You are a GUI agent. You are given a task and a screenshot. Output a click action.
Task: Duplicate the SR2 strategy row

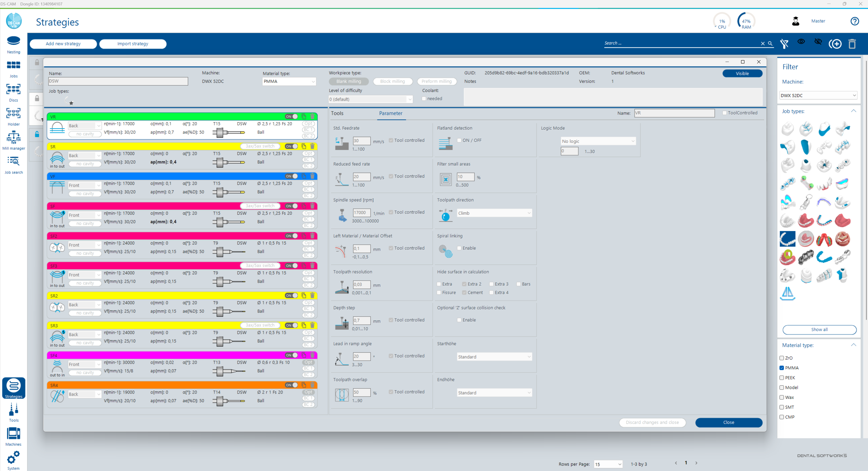[x=304, y=295]
